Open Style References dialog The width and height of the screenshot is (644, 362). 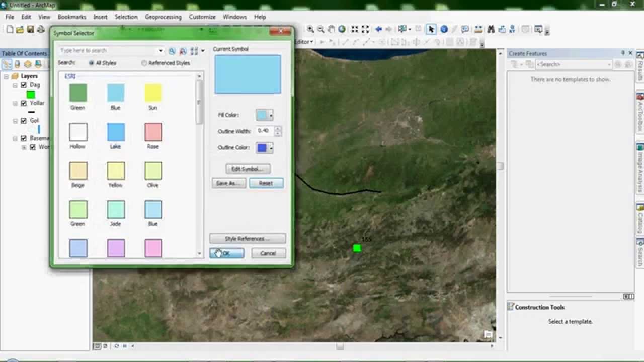pos(248,239)
